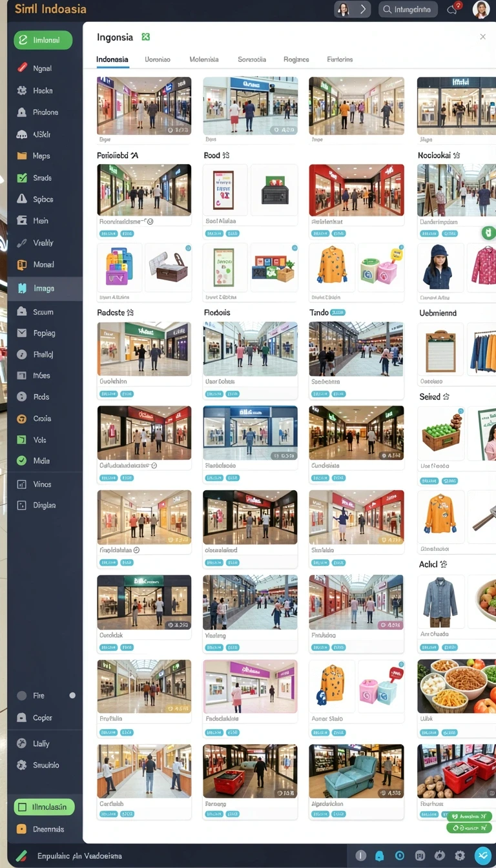Viewport: 496px width, 868px height.
Task: Switch to the Indonasia tab
Action: pyautogui.click(x=112, y=59)
